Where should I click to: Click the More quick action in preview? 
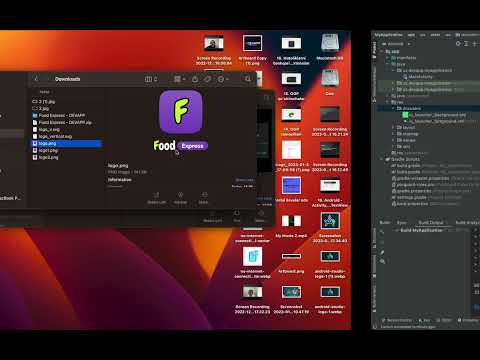pyautogui.click(x=203, y=198)
